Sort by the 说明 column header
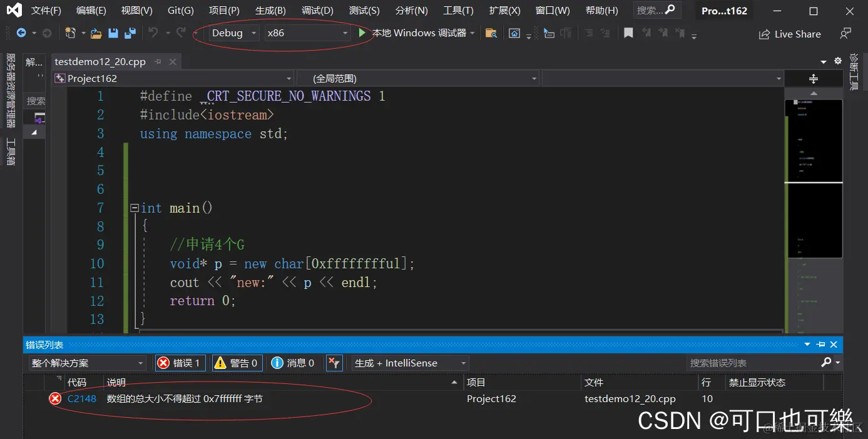 coord(283,382)
